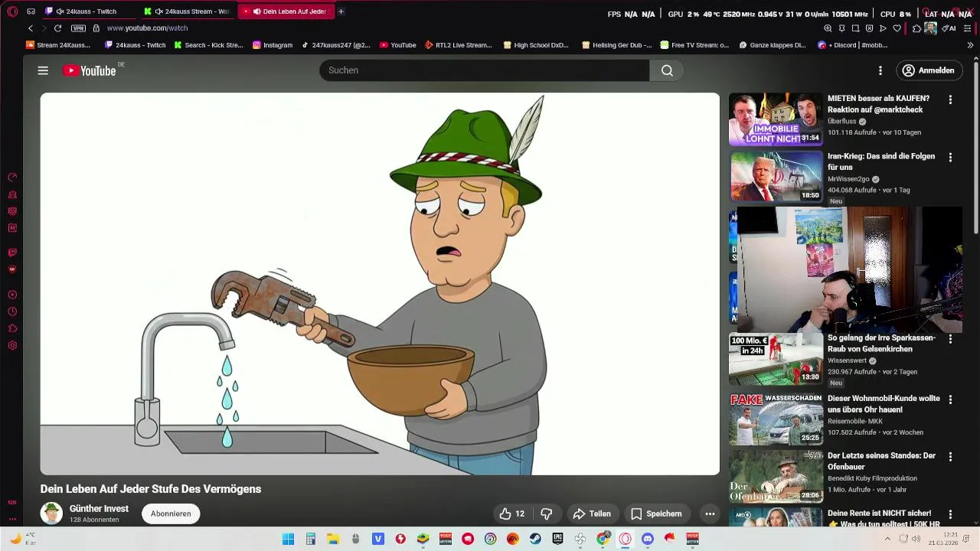Image resolution: width=980 pixels, height=551 pixels.
Task: Open Steam from the taskbar
Action: pyautogui.click(x=535, y=539)
